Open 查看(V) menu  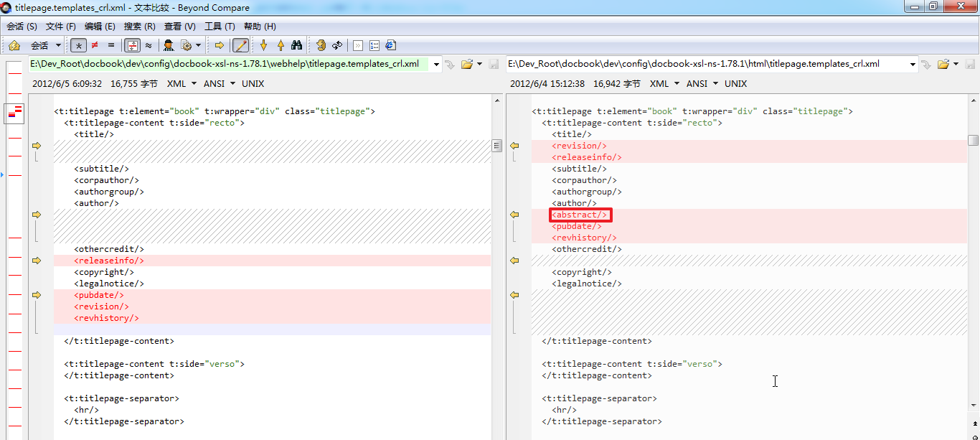click(179, 27)
